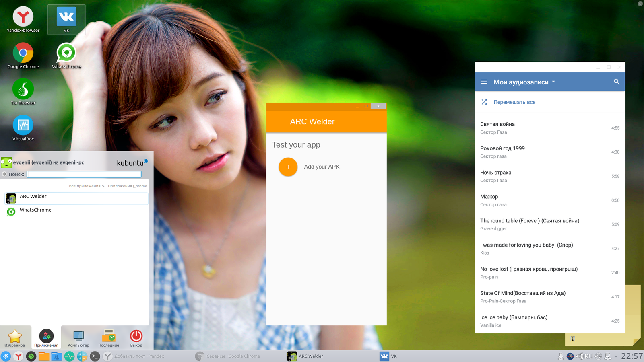Play the track No love lost
The width and height of the screenshot is (644, 362).
pyautogui.click(x=550, y=273)
